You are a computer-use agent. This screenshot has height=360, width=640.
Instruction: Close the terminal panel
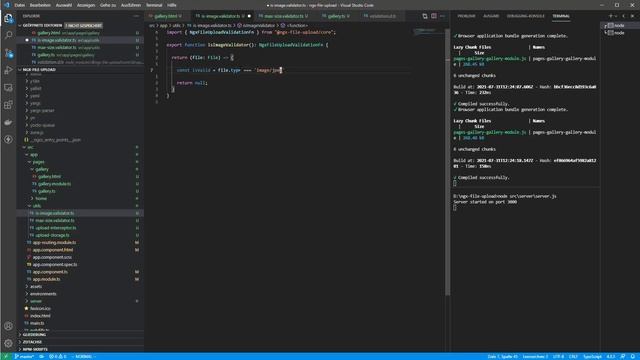pos(633,16)
